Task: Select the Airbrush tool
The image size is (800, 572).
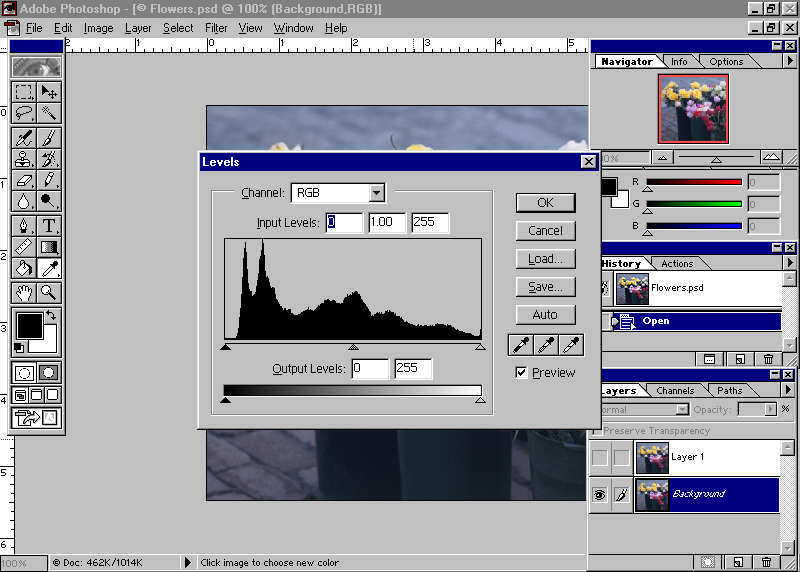Action: [x=23, y=138]
